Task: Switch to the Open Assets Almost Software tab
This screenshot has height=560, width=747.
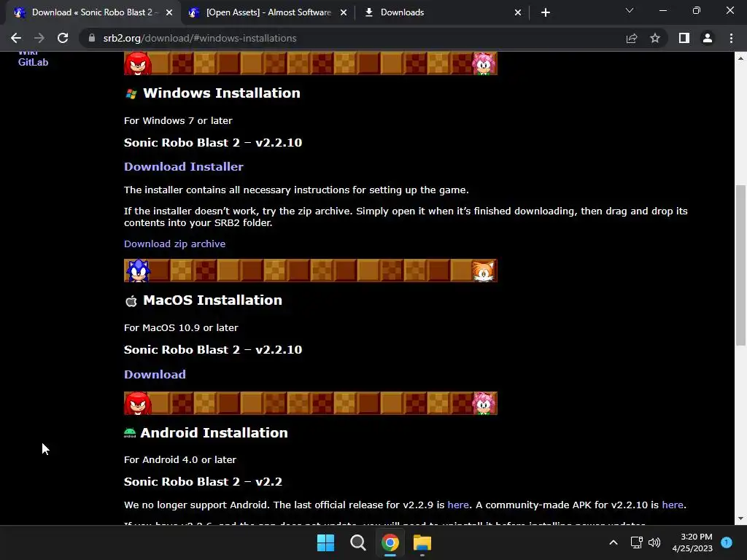Action: [x=268, y=12]
